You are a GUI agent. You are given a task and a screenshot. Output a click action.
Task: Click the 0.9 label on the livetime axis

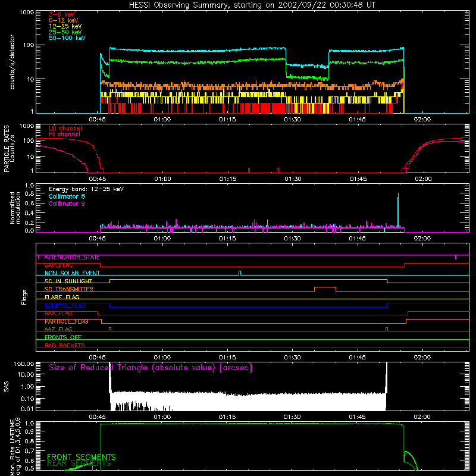tap(29, 431)
